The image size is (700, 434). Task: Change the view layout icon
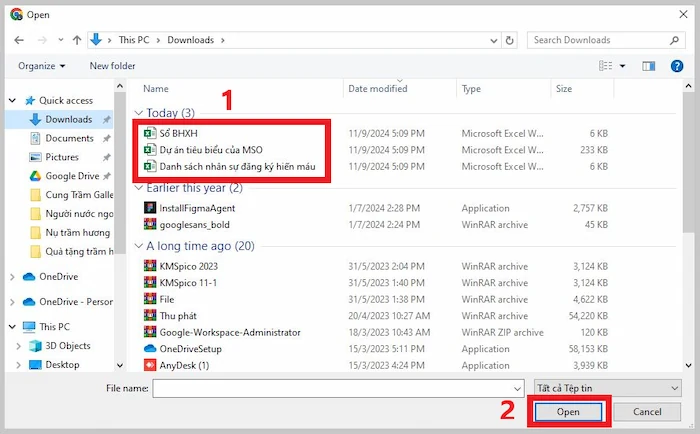click(605, 66)
